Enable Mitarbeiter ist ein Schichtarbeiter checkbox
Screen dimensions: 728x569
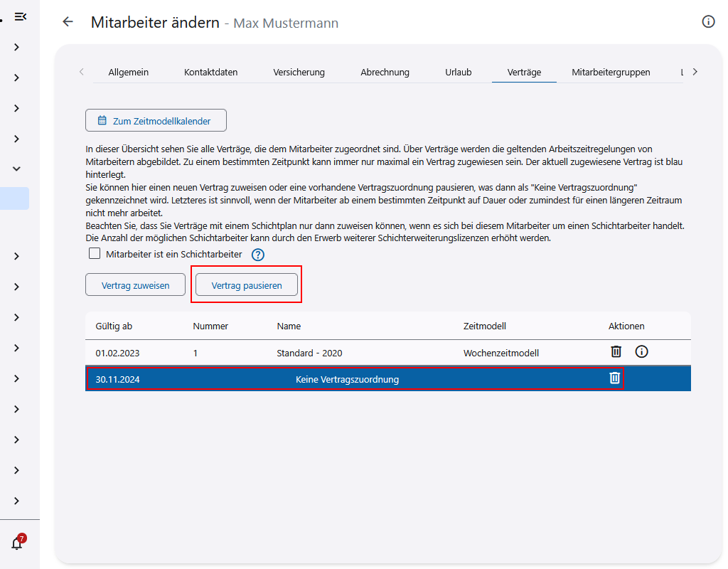pos(94,254)
